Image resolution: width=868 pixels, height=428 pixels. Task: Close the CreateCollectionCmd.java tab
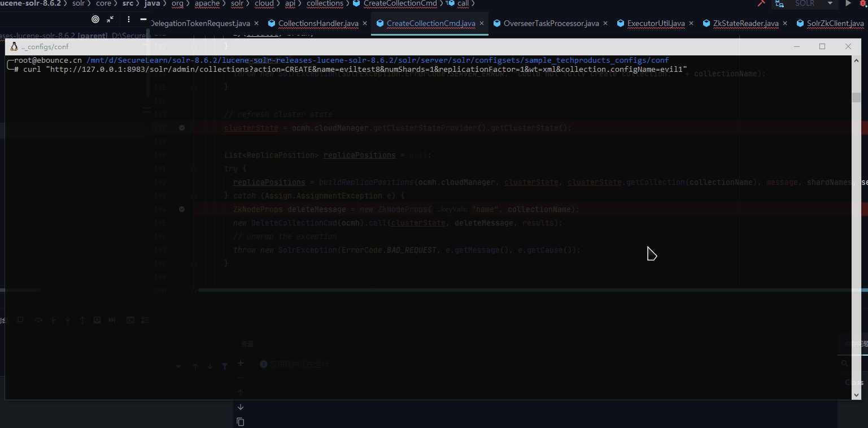coord(481,24)
